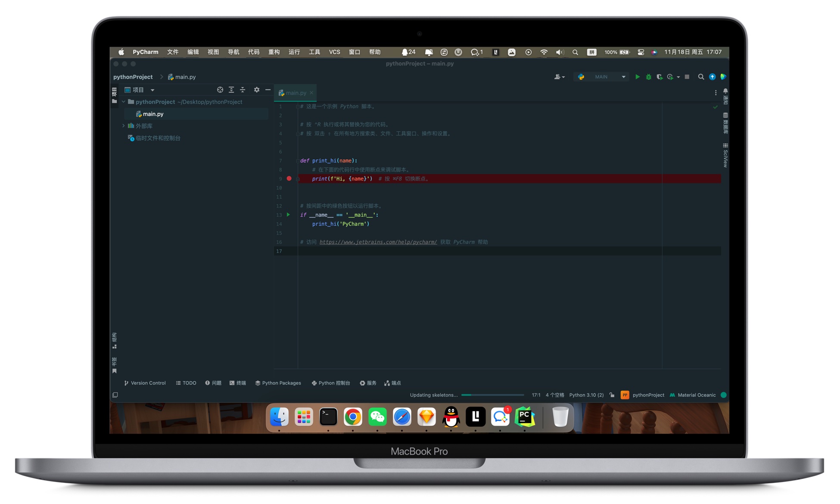Open the 项目 view selector dropdown

click(x=139, y=90)
